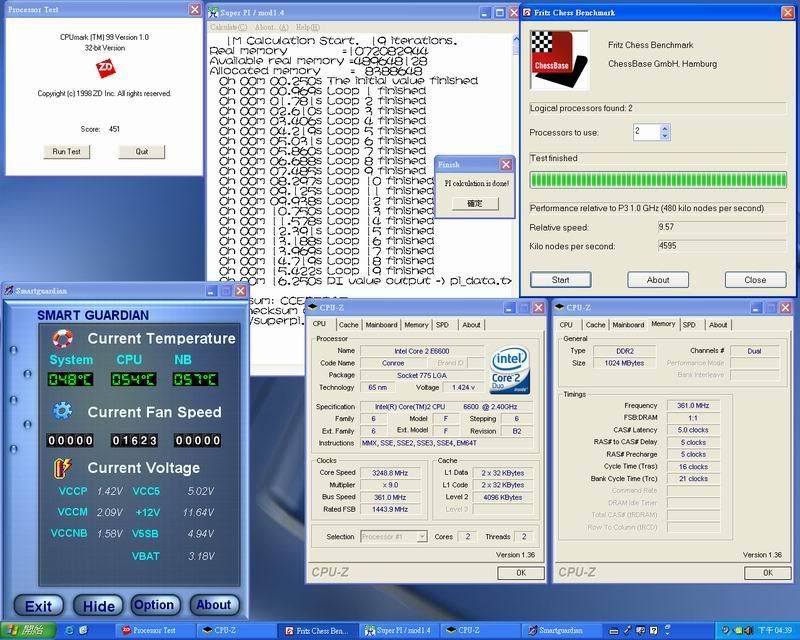Switch to About tab in right CPU-Z window

[x=718, y=325]
